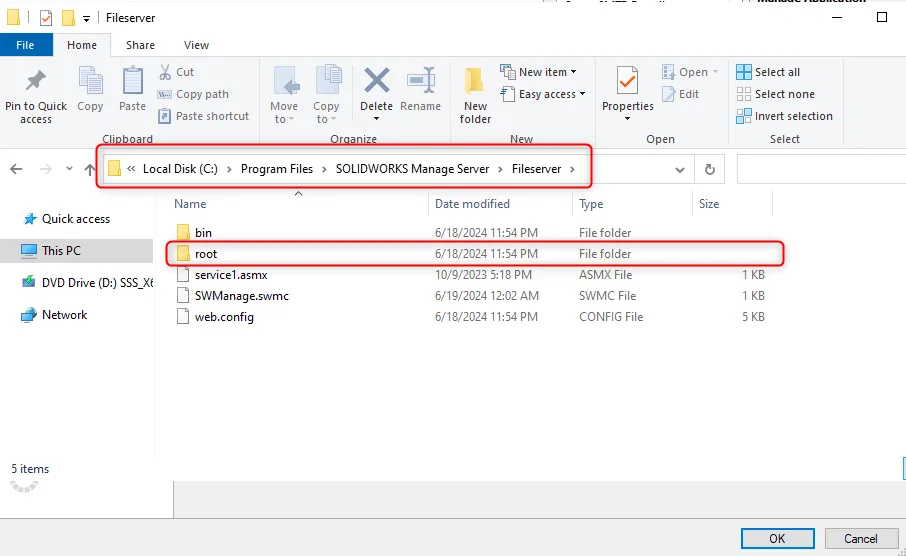Open DVD Drive (D:) in sidebar
The image size is (906, 556).
97,283
